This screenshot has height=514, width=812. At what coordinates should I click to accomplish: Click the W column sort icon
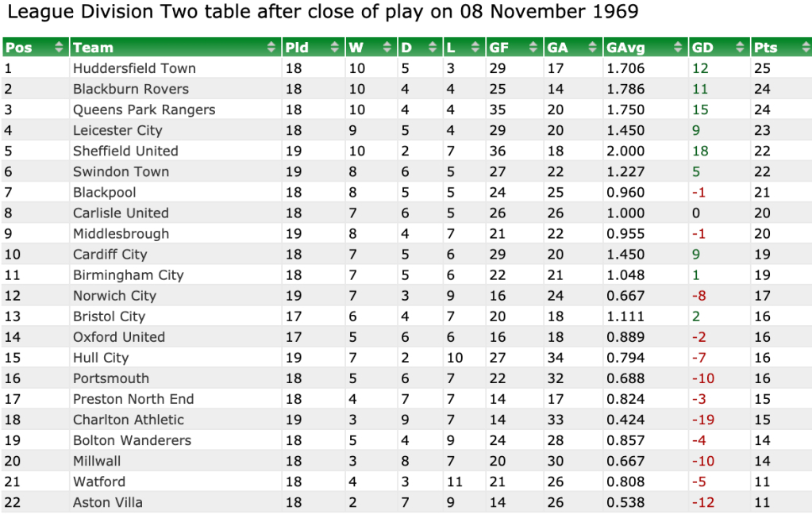[387, 47]
